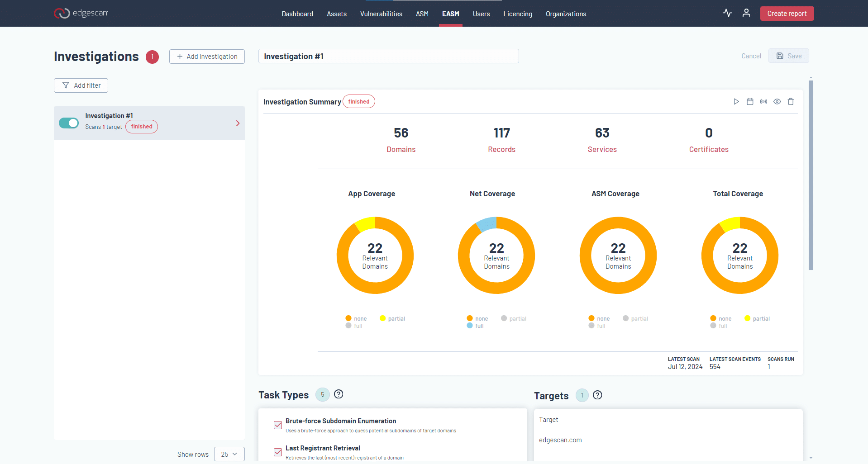Image resolution: width=868 pixels, height=464 pixels.
Task: Uncheck Last Registrant Retrieval task
Action: click(x=277, y=452)
